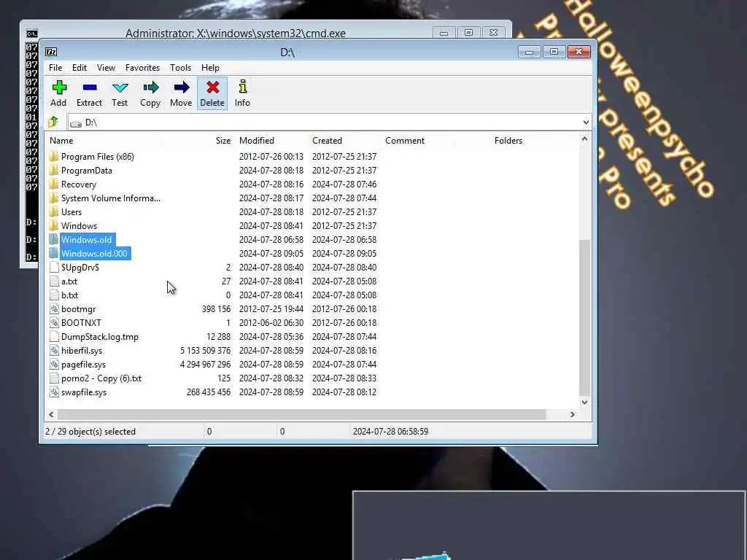Screen dimensions: 747x560
Task: Click the Test toolbar icon
Action: 120,87
